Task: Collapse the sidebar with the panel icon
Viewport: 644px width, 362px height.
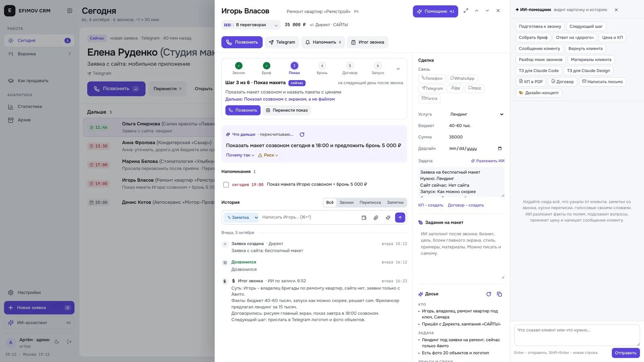Action: [x=70, y=11]
